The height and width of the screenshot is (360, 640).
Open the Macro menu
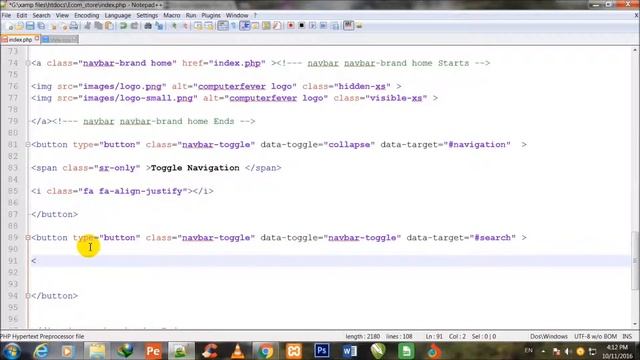[171, 16]
